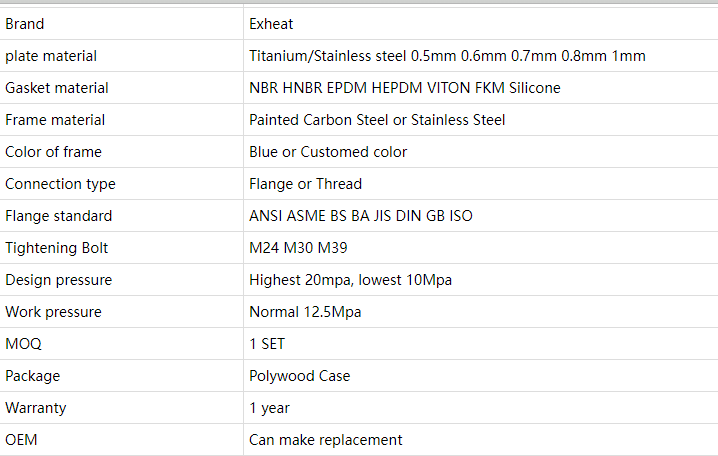The width and height of the screenshot is (718, 456).
Task: Select Painted Carbon Steel or Stainless Steel
Action: [x=377, y=120]
